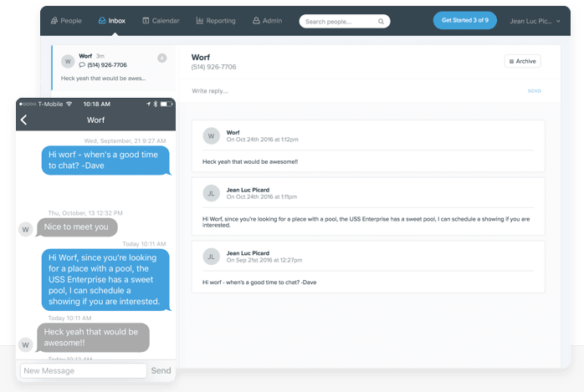The image size is (584, 392).
Task: Click Get Started 3 of 9 button
Action: tap(464, 21)
